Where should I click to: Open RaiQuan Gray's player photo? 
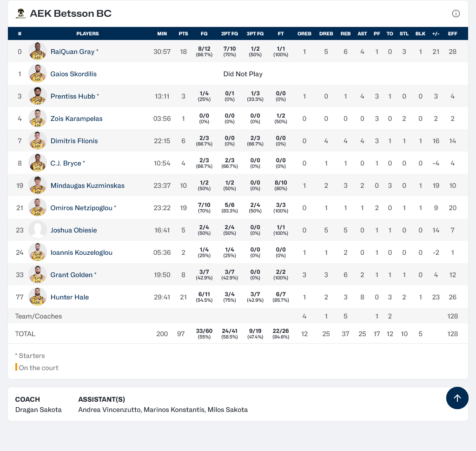tap(38, 52)
